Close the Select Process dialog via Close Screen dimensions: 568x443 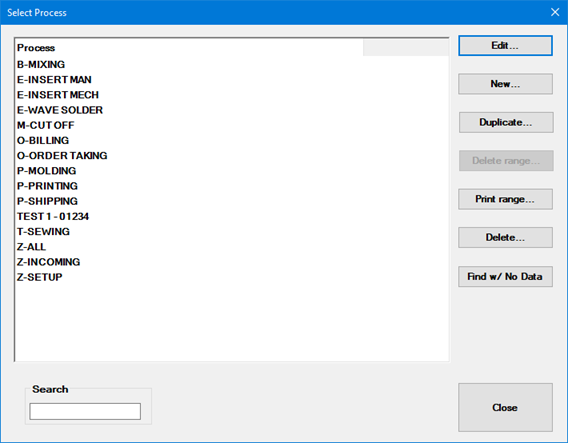click(505, 408)
